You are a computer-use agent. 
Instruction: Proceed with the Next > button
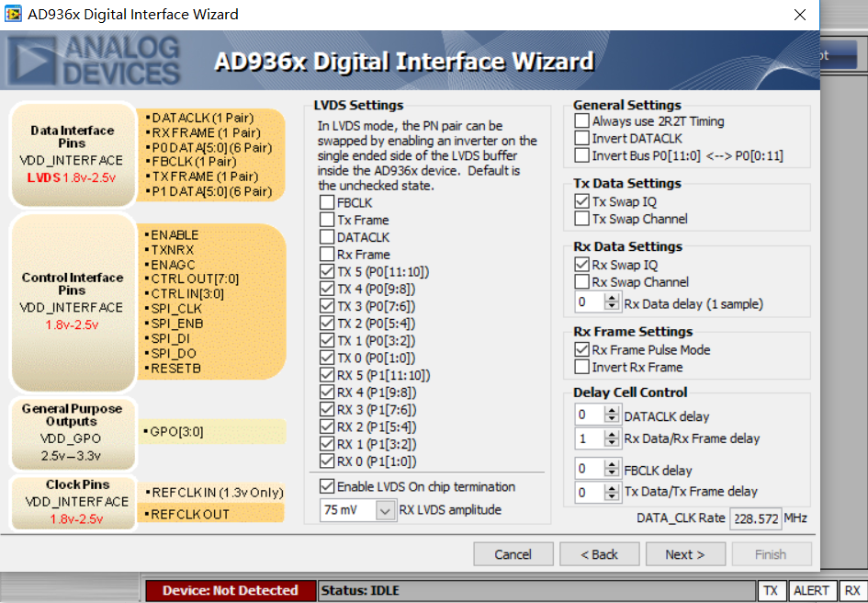click(x=685, y=554)
